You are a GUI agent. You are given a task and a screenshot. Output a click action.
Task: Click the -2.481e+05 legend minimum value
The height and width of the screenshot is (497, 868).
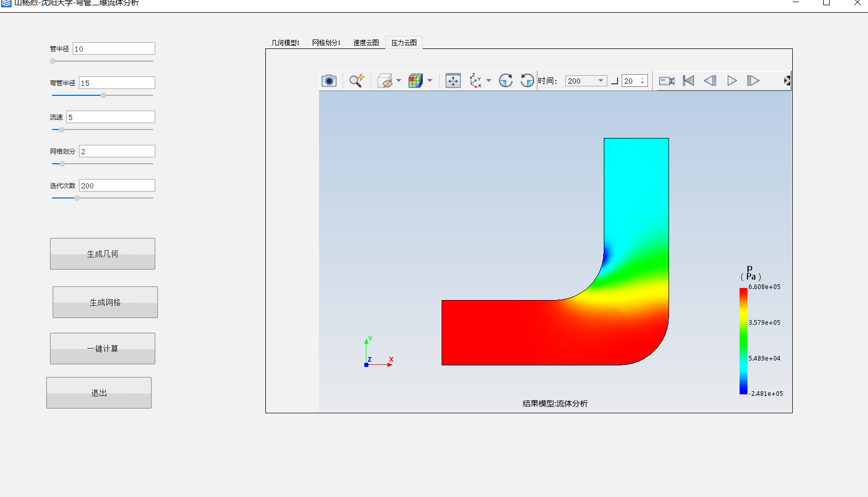(x=766, y=394)
